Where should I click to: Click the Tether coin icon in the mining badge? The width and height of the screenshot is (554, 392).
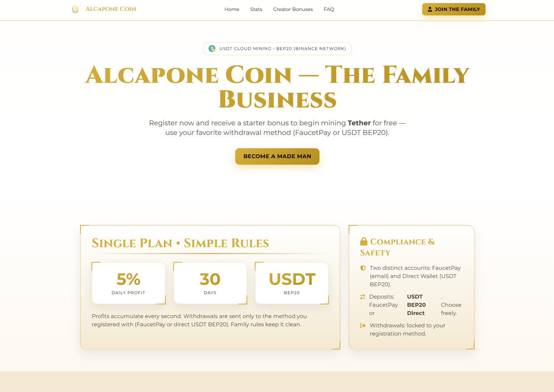(x=212, y=49)
